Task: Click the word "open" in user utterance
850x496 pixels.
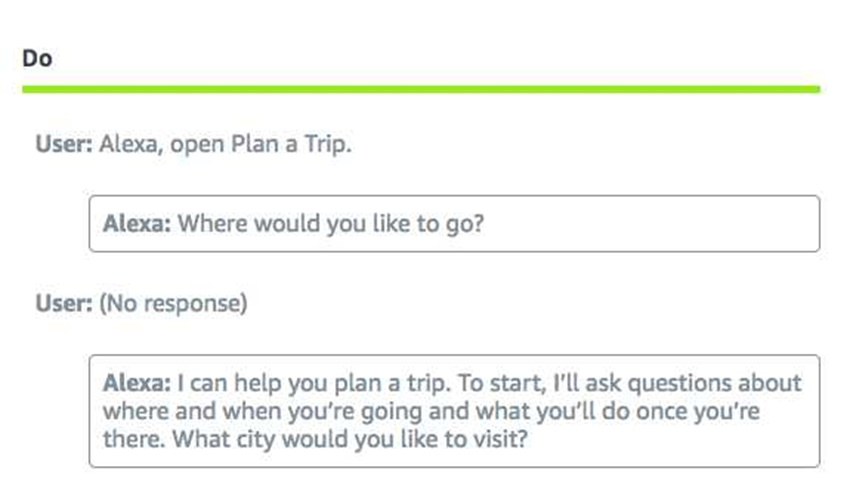Action: (x=197, y=146)
